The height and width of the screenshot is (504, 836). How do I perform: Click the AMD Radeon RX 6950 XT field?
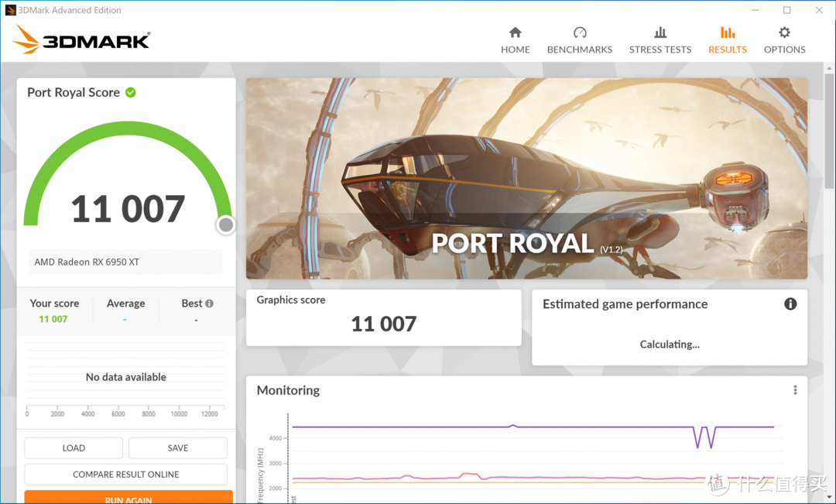coord(125,262)
